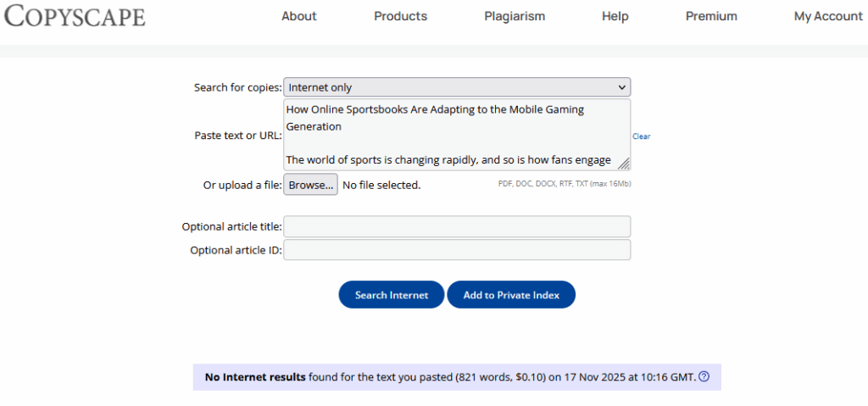
Task: Focus the Optional article title field
Action: (x=457, y=226)
